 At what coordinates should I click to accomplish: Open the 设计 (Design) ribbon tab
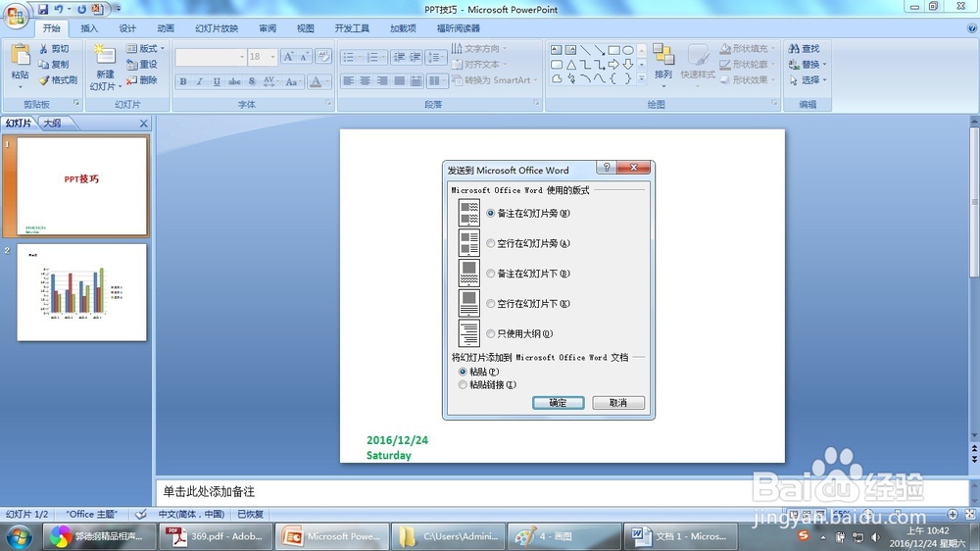[127, 28]
